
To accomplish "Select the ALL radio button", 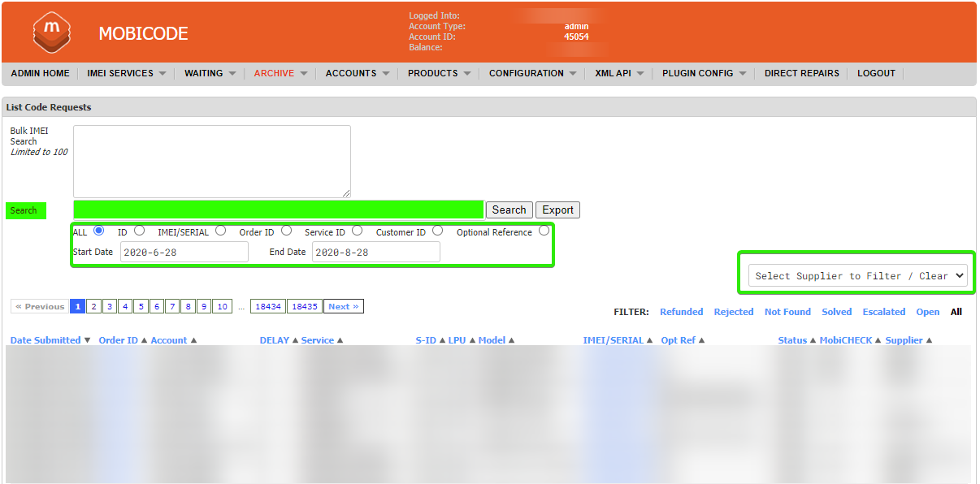I will (99, 231).
